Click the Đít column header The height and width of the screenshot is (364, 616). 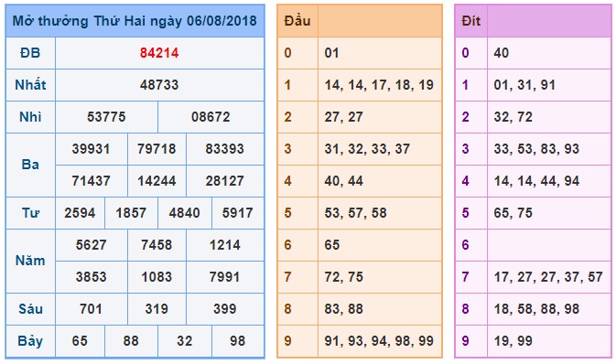(471, 21)
